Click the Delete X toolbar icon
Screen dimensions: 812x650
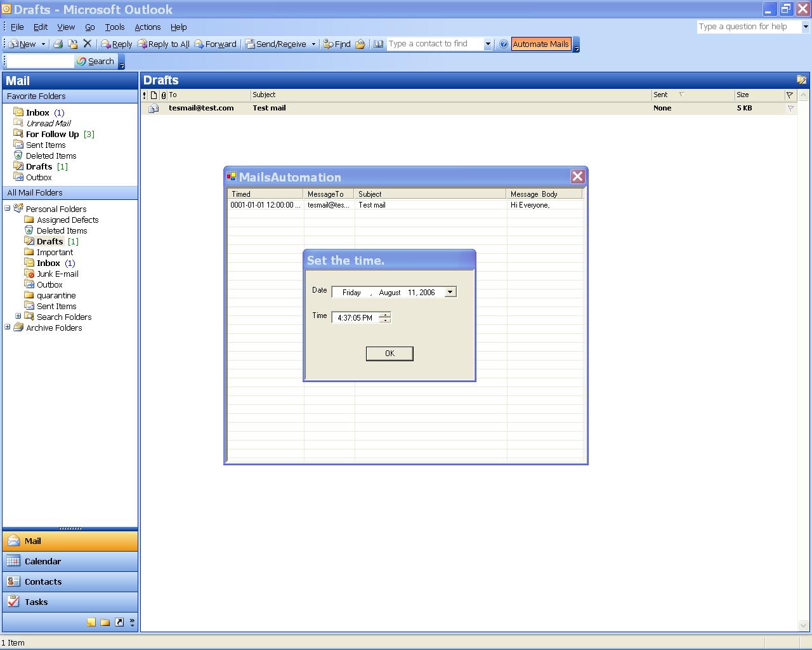point(88,44)
